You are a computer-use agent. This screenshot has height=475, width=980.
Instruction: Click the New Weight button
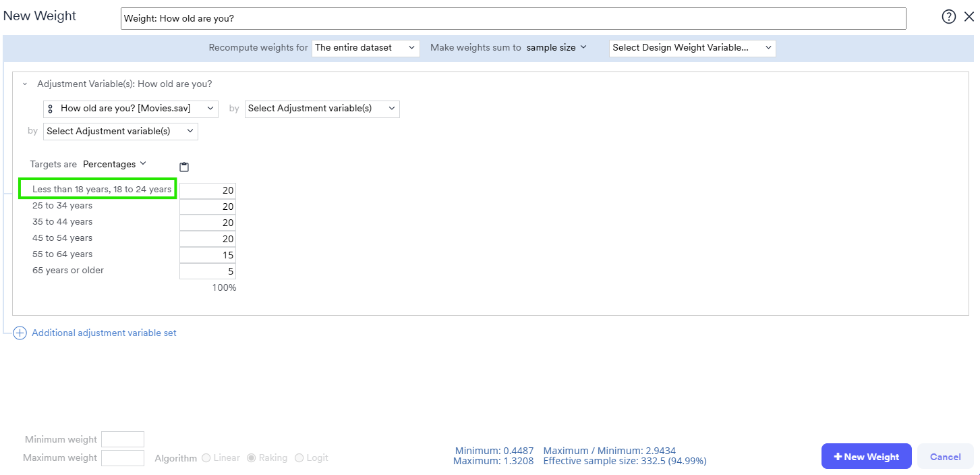(866, 457)
